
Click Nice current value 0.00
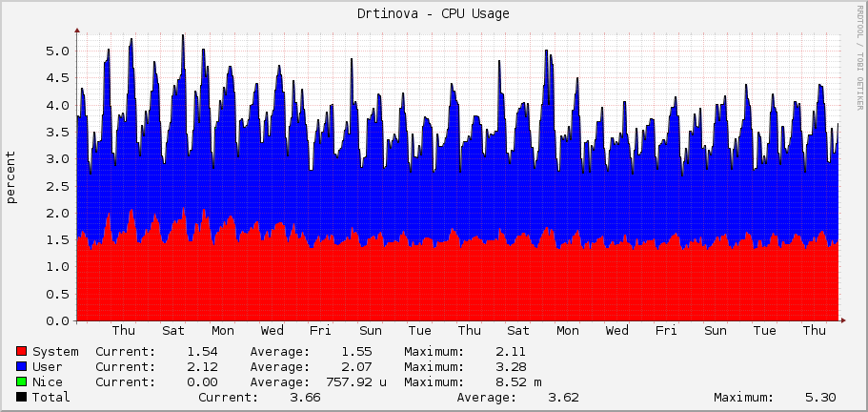(202, 382)
